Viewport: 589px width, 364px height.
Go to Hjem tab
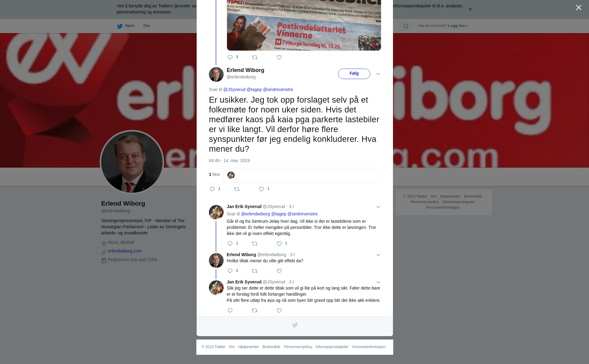[x=126, y=26]
